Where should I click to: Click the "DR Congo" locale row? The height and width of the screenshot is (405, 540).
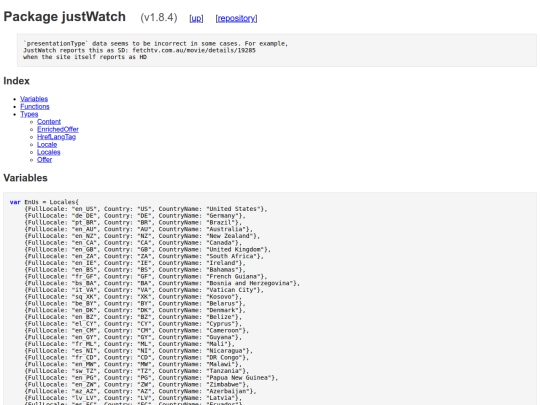[137, 357]
